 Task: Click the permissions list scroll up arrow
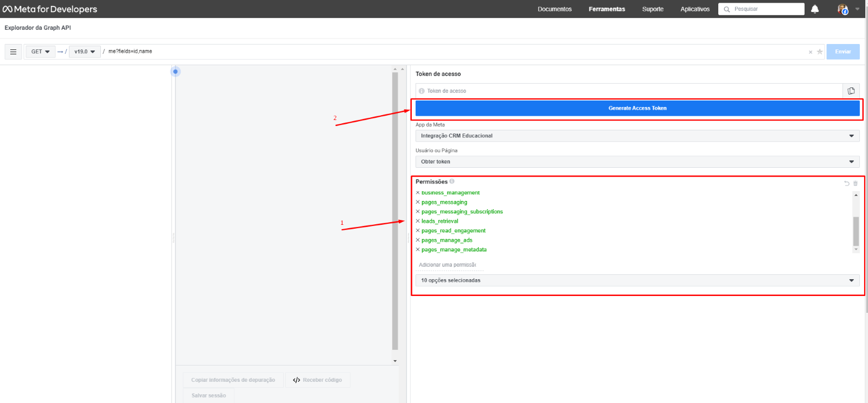point(856,195)
